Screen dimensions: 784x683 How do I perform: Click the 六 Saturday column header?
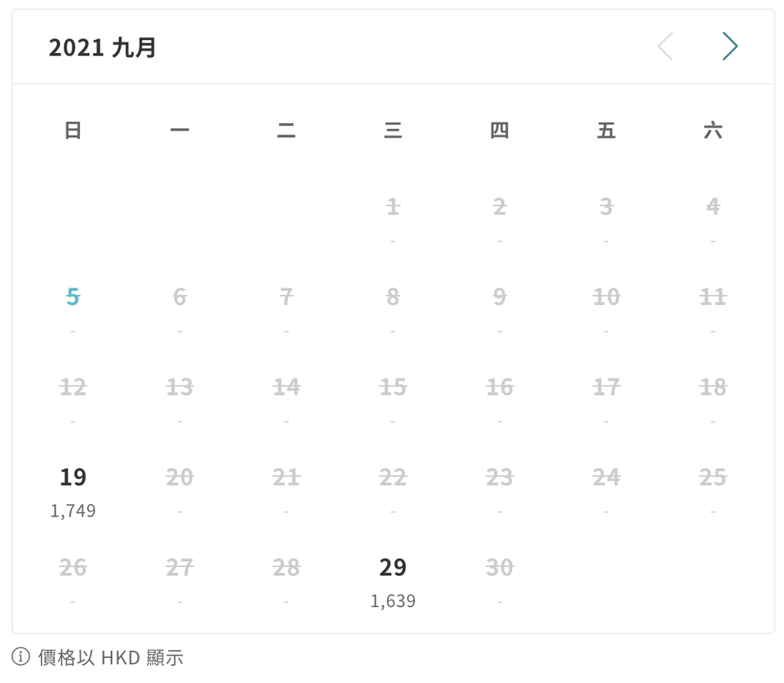pos(713,130)
